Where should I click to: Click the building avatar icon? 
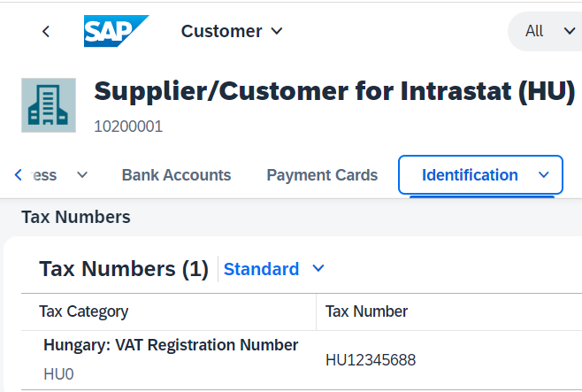pyautogui.click(x=49, y=105)
